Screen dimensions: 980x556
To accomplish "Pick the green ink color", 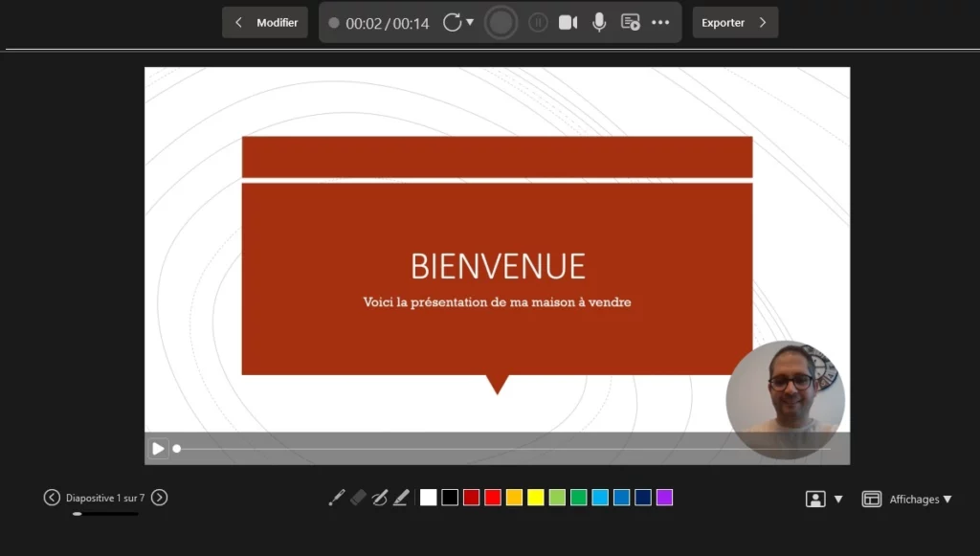I will [x=579, y=498].
